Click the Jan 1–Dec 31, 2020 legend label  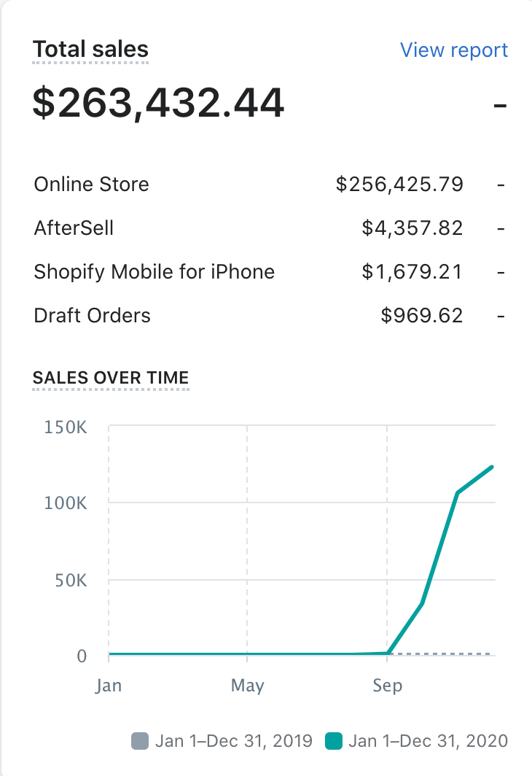[428, 741]
